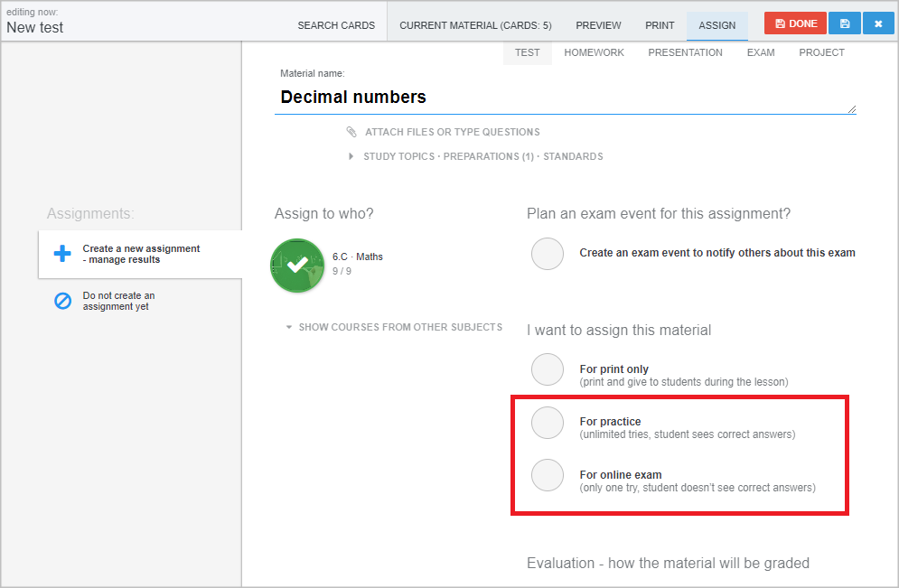The width and height of the screenshot is (899, 588).
Task: Toggle the green 6.C Maths checkmark circle
Action: pos(297,266)
